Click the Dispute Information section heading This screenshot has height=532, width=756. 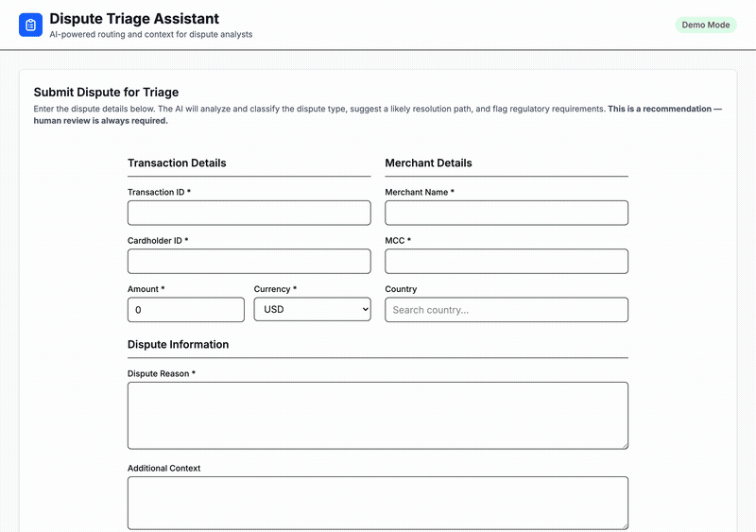[178, 344]
